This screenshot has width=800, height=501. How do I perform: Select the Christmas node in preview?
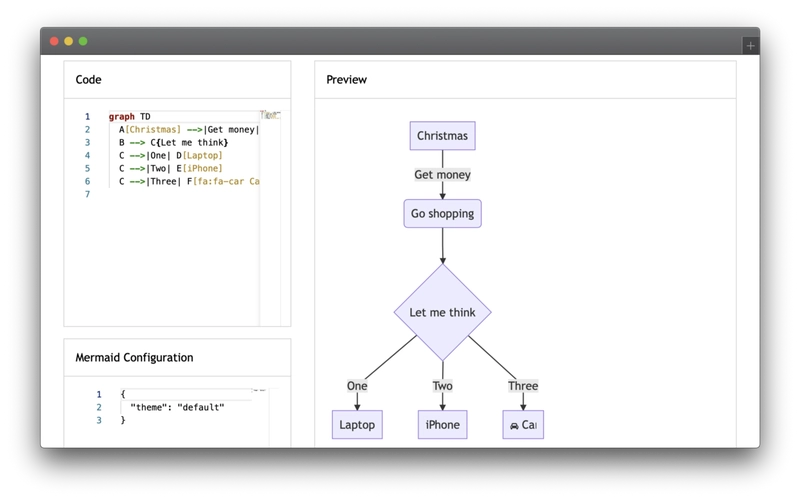click(x=442, y=136)
